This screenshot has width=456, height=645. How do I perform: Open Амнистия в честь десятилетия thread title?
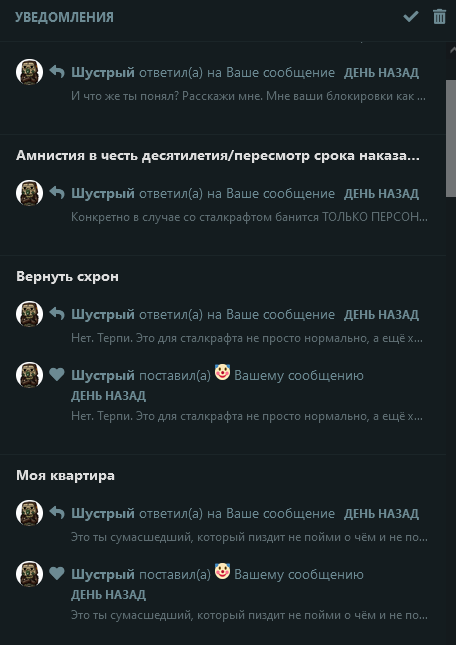point(218,156)
